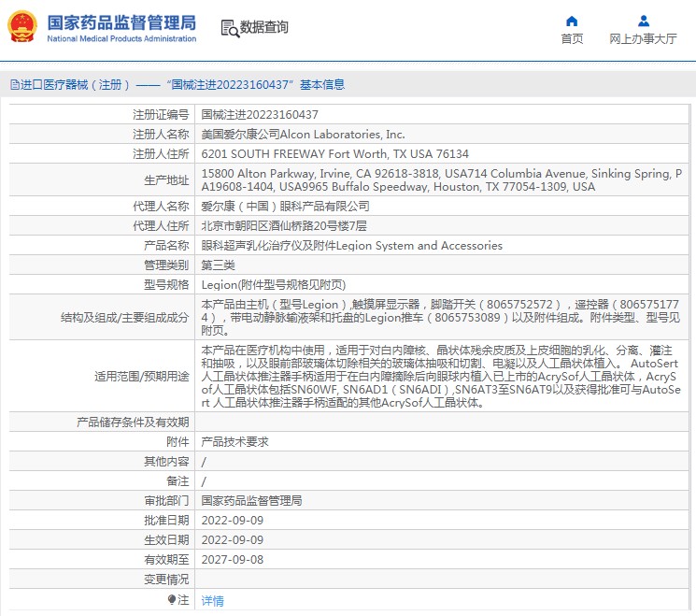Click the 有效期至 date 2027-09-08
Viewport: 696px width, 616px height.
pyautogui.click(x=233, y=559)
